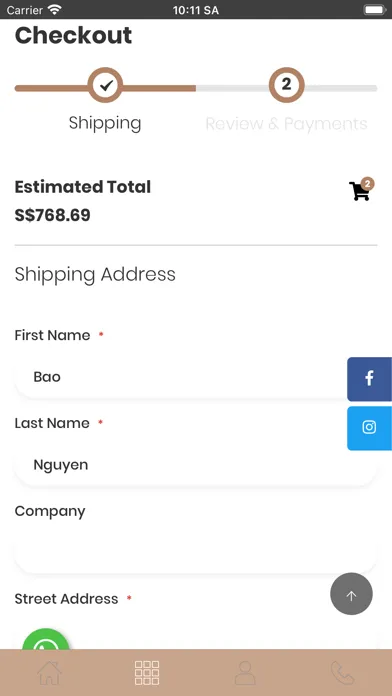Tap the Estimated Total amount S$768.69

52,215
